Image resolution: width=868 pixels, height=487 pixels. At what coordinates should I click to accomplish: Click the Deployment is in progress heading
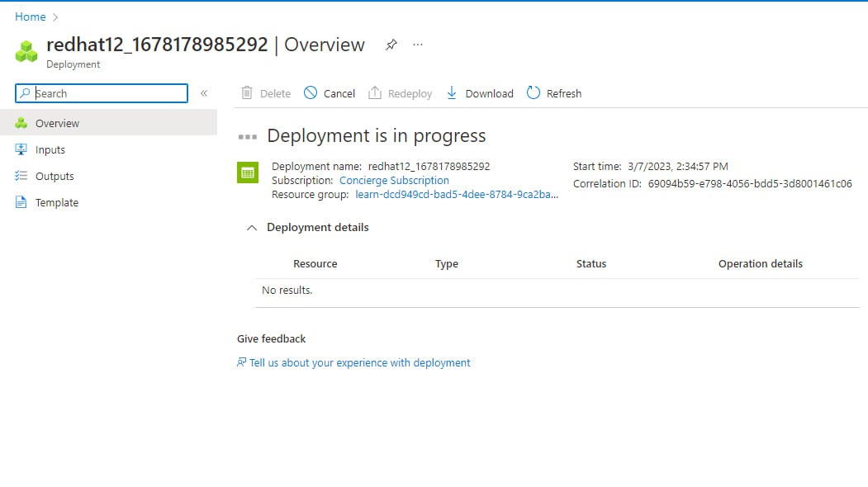coord(377,135)
